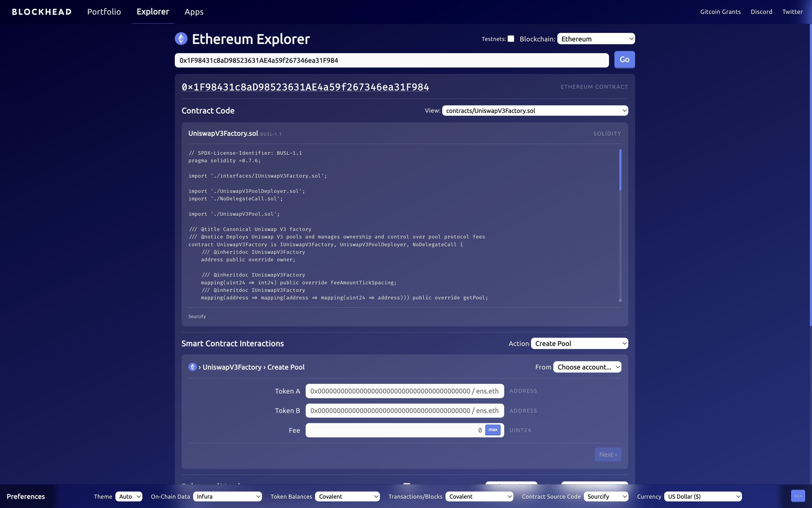Click the UniswapV3Factory breadcrumb text
The image size is (812, 508).
(x=232, y=367)
